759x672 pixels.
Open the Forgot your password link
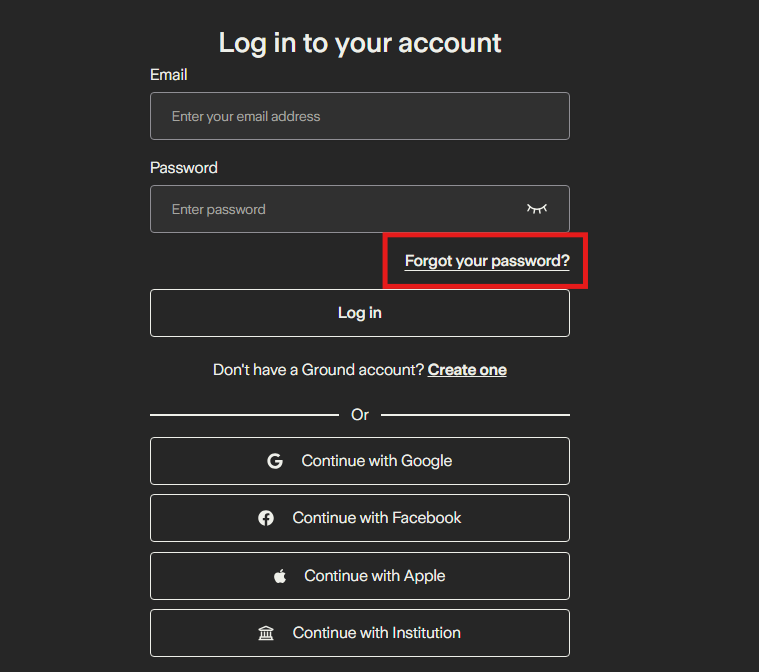(487, 261)
